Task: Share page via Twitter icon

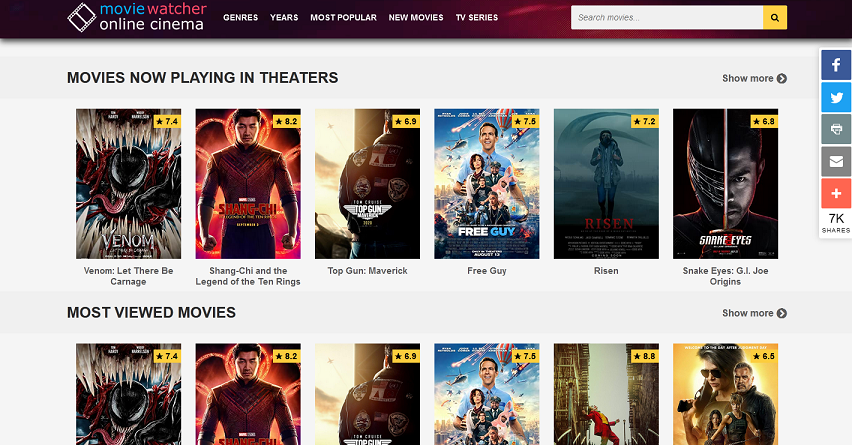Action: (836, 97)
